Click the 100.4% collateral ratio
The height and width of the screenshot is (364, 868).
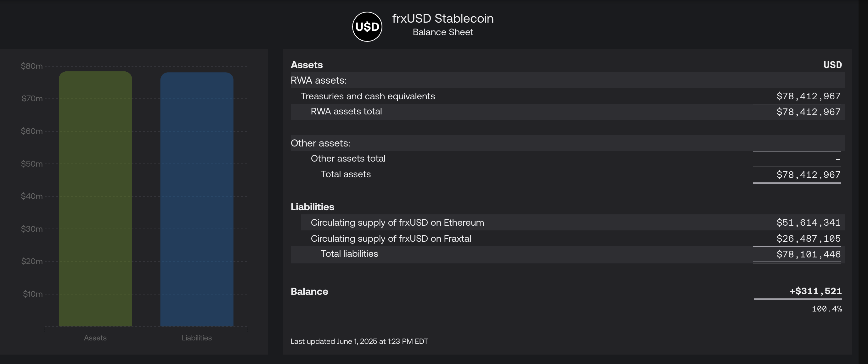pos(826,309)
